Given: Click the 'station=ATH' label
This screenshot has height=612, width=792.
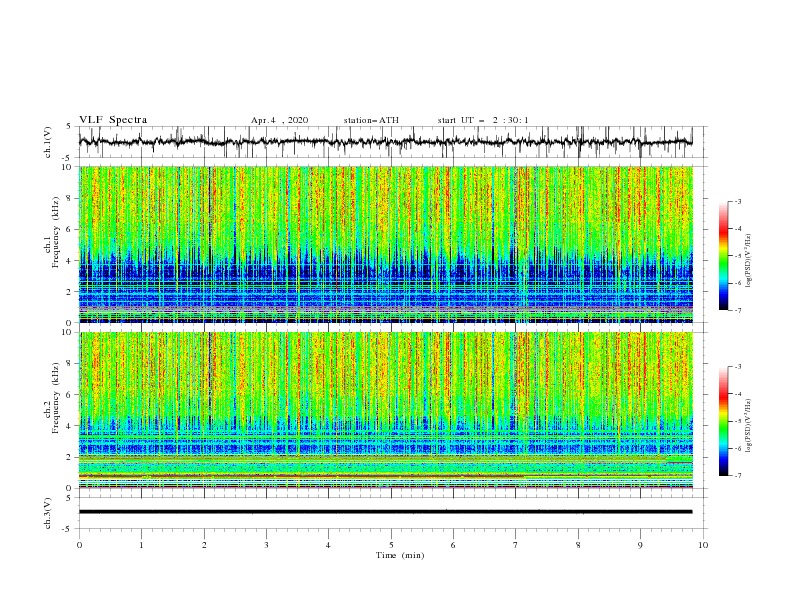Looking at the screenshot, I should pos(371,120).
